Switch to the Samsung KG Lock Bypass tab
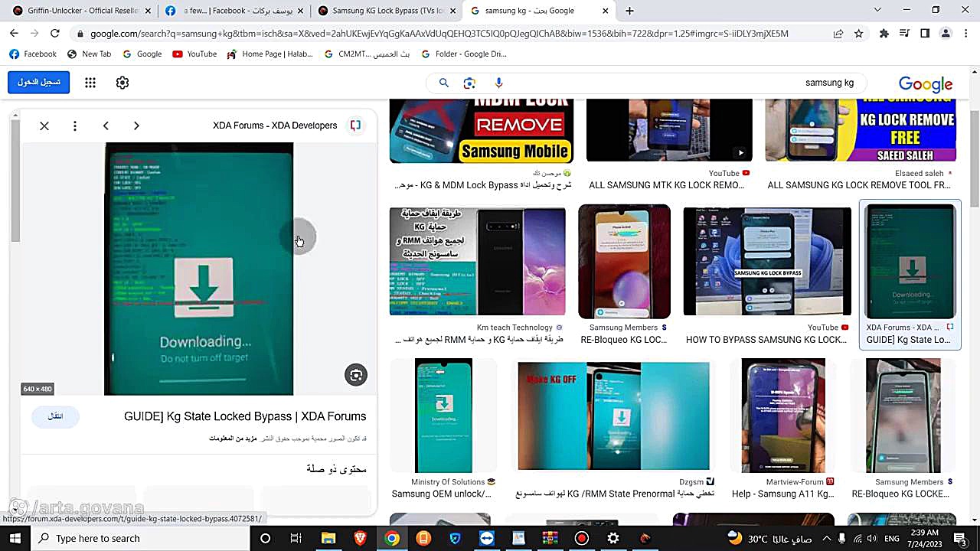Image resolution: width=980 pixels, height=551 pixels. click(x=387, y=11)
